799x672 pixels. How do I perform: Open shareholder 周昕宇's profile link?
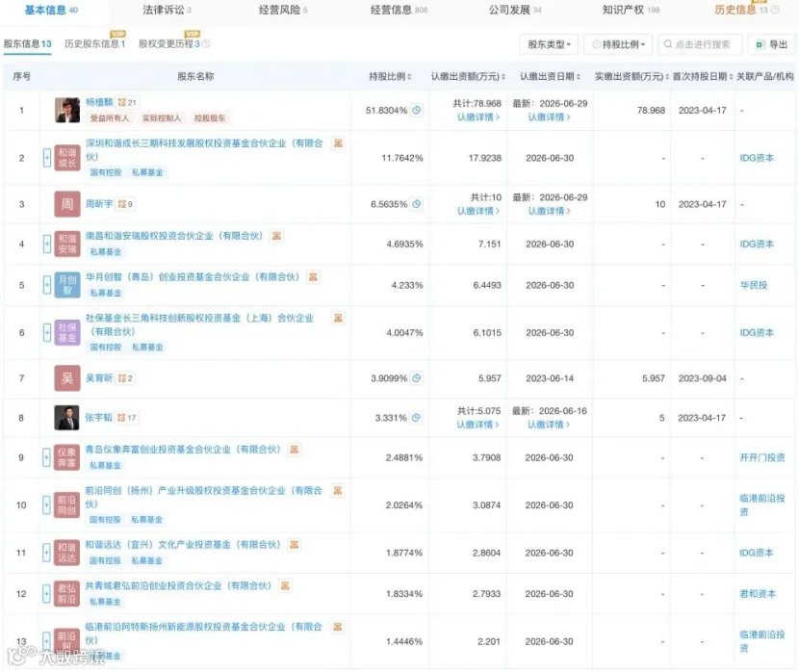point(99,204)
